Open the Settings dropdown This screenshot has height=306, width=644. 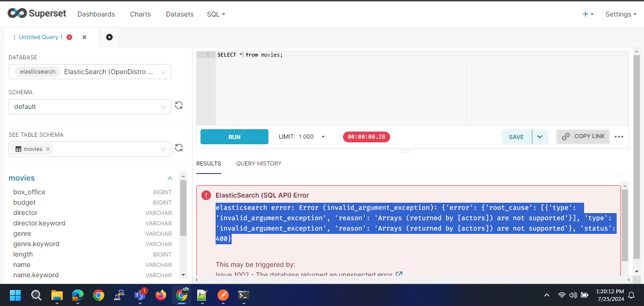click(x=621, y=14)
